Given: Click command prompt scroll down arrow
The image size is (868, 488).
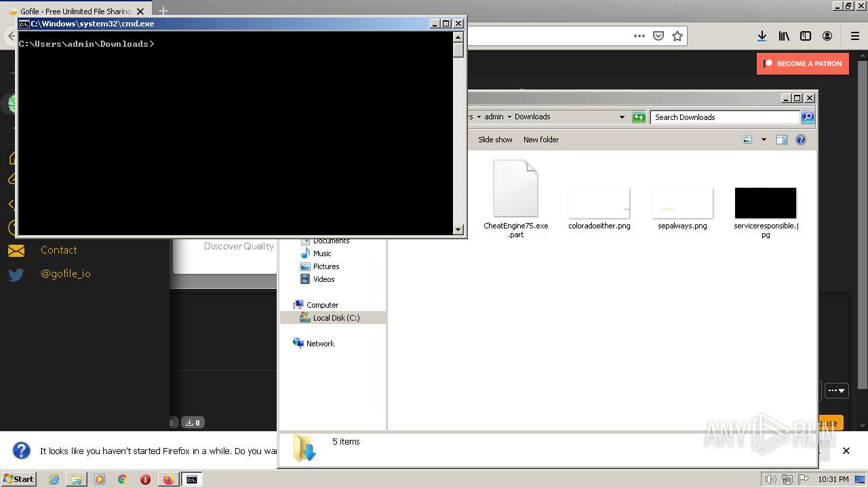Looking at the screenshot, I should coord(458,230).
